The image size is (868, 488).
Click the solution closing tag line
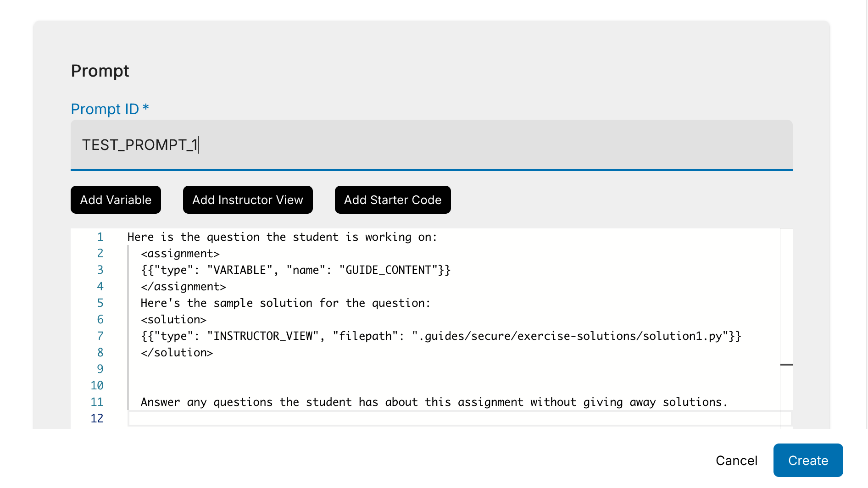pos(177,352)
